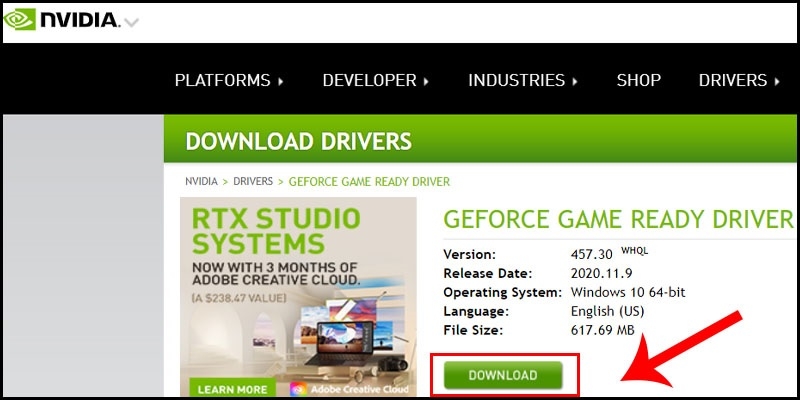Open the PLATFORMS menu
This screenshot has width=800, height=400.
pyautogui.click(x=222, y=80)
